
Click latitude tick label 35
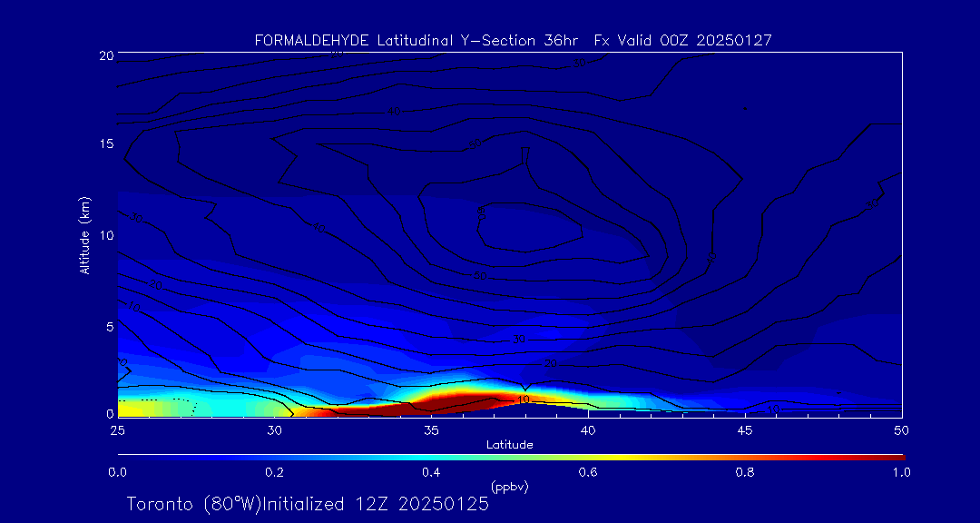coord(431,429)
